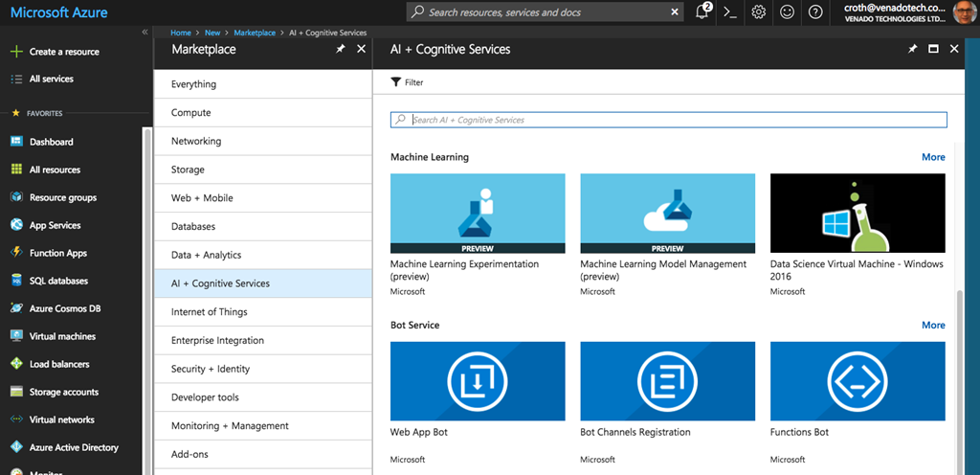Open the settings gear icon
This screenshot has width=980, height=475.
pos(759,11)
